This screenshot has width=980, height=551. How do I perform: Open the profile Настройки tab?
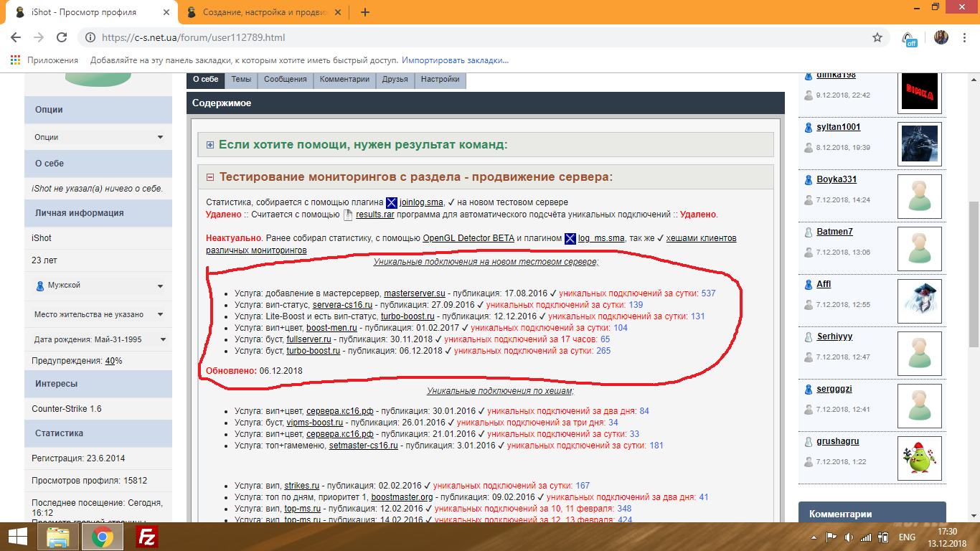[440, 80]
